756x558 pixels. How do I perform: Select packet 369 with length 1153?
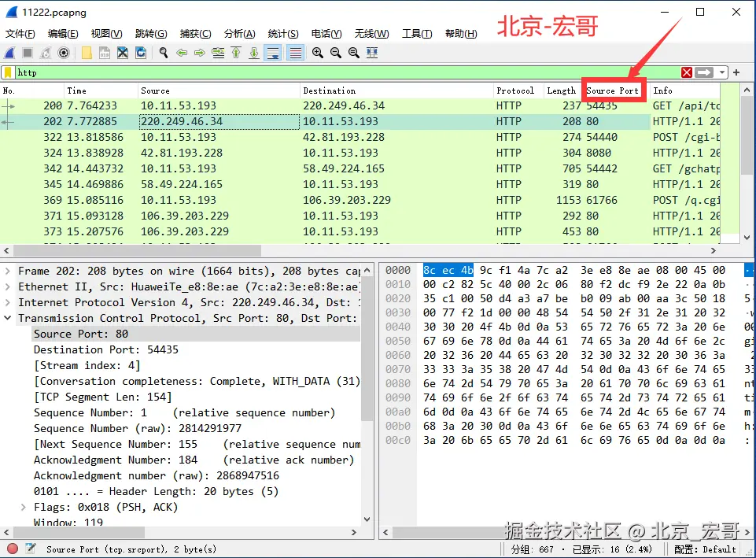[x=360, y=200]
